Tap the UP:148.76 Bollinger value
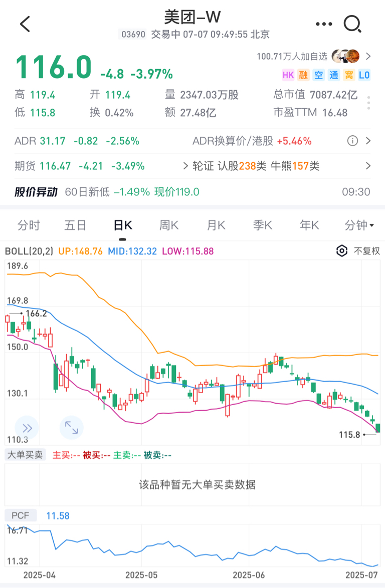 [x=80, y=251]
